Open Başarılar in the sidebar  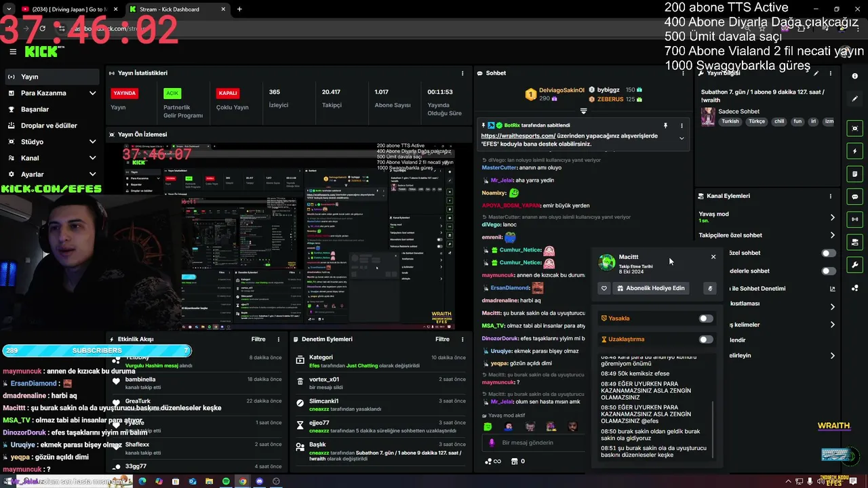[x=52, y=109]
